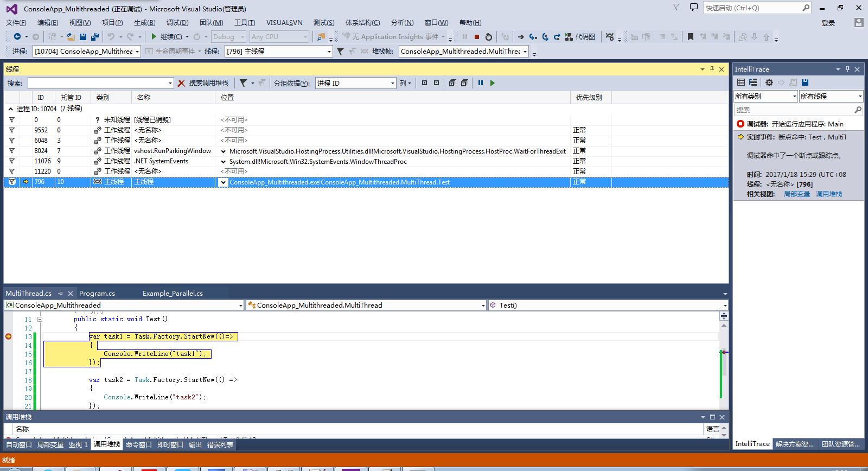Click the notifications filter flag icon

point(676,7)
